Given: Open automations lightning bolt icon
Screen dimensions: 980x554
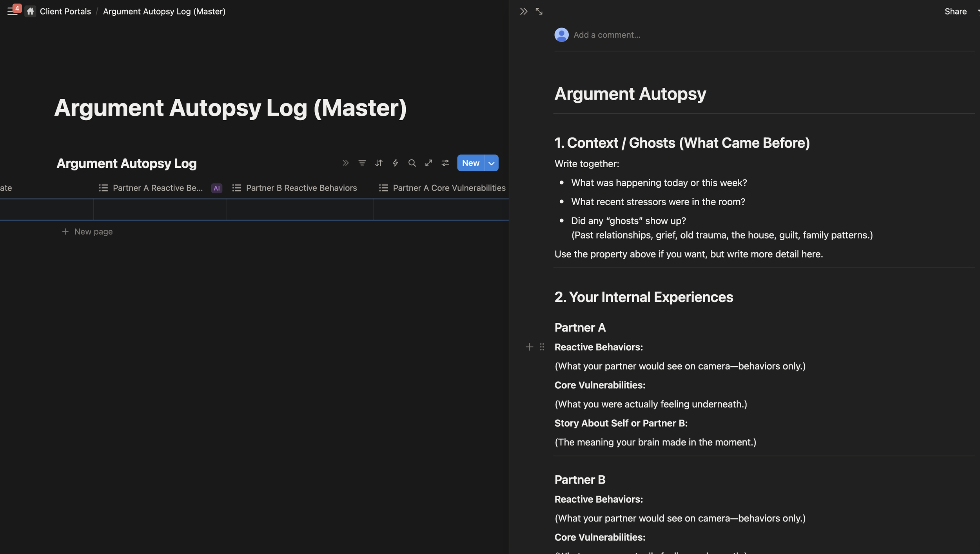Looking at the screenshot, I should pos(395,163).
